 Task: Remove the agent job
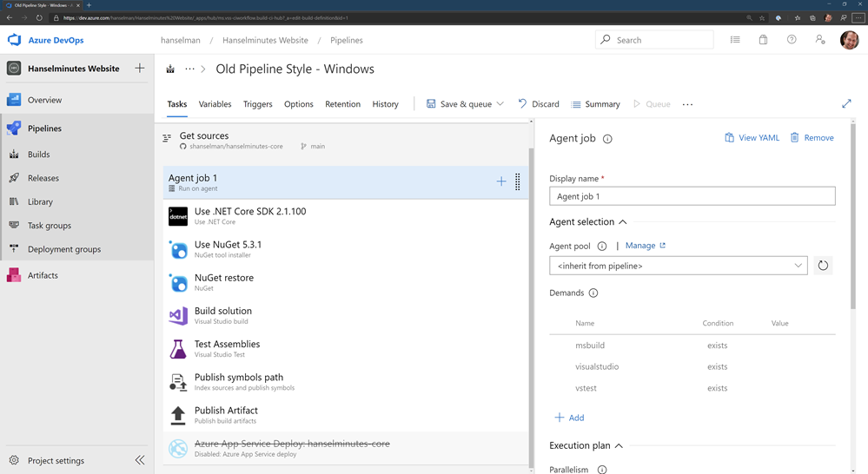point(812,138)
